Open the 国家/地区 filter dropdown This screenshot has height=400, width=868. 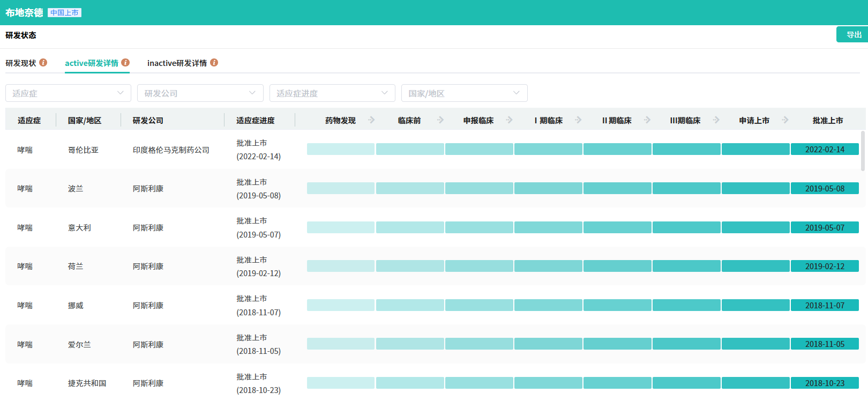pos(464,93)
